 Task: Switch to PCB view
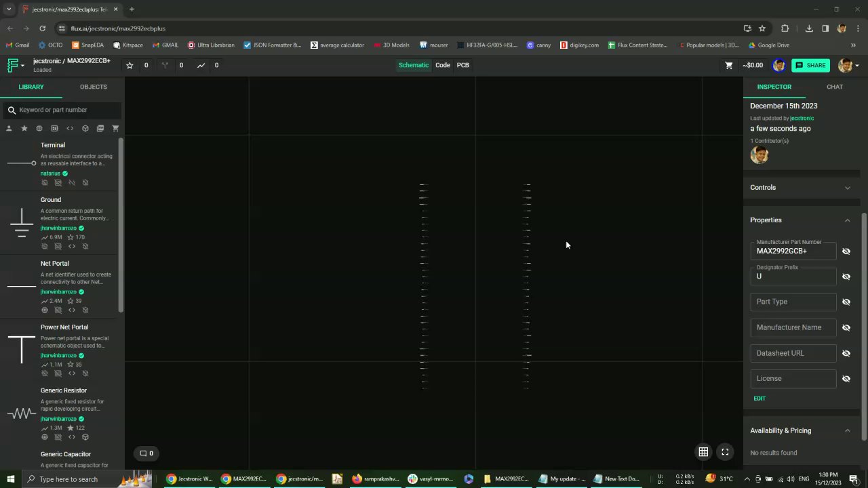tap(463, 65)
